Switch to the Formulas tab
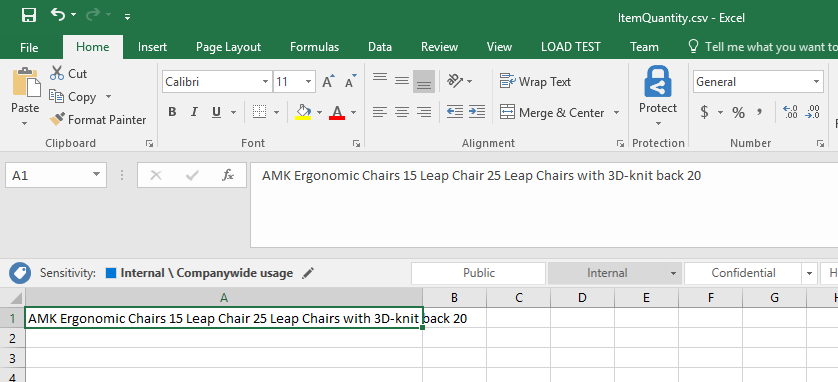 (x=314, y=47)
